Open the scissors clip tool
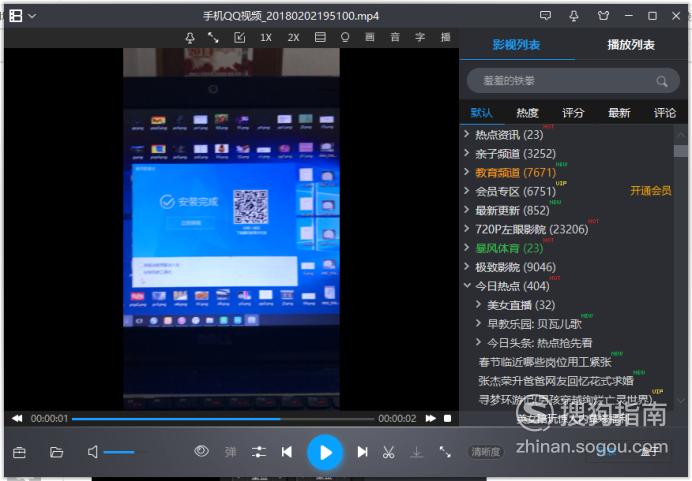 pos(388,452)
